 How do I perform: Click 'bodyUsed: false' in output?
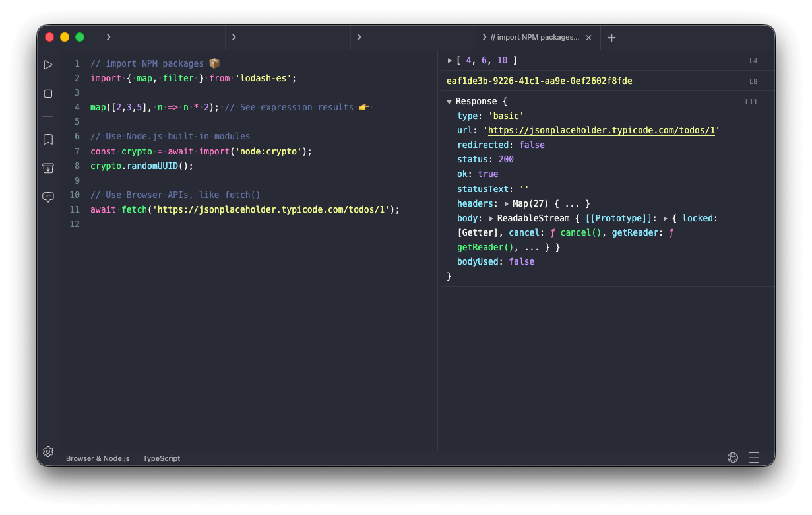click(496, 262)
